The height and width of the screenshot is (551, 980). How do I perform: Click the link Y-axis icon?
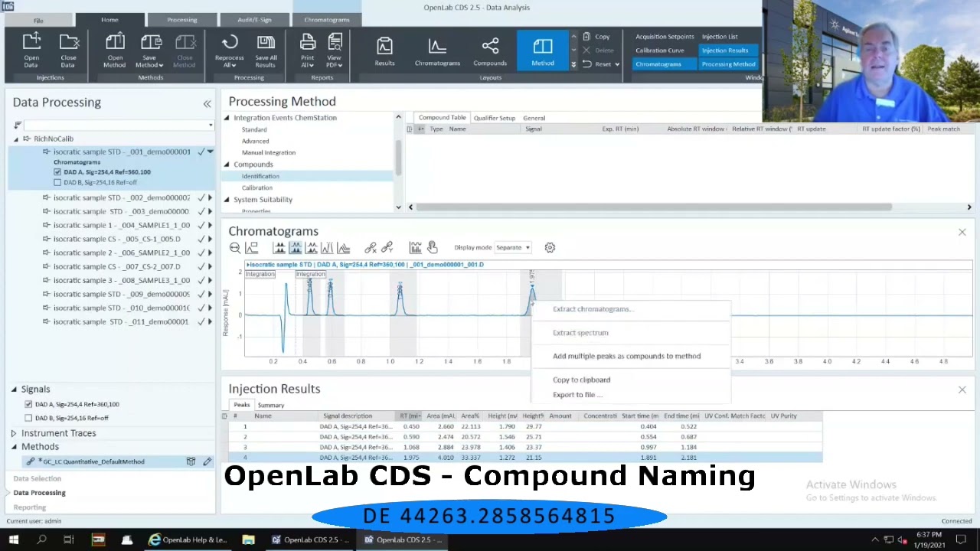pyautogui.click(x=387, y=248)
